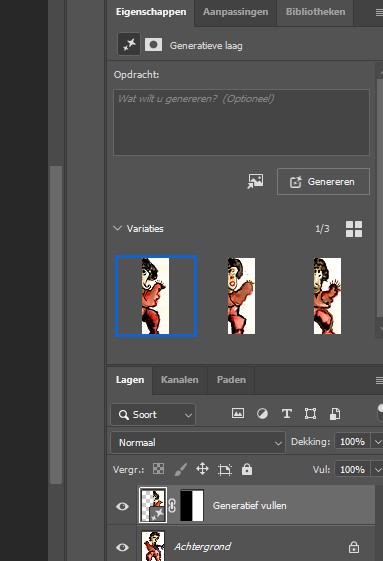
Task: Prevent auto-nesting in artboards lock icon
Action: pos(225,469)
